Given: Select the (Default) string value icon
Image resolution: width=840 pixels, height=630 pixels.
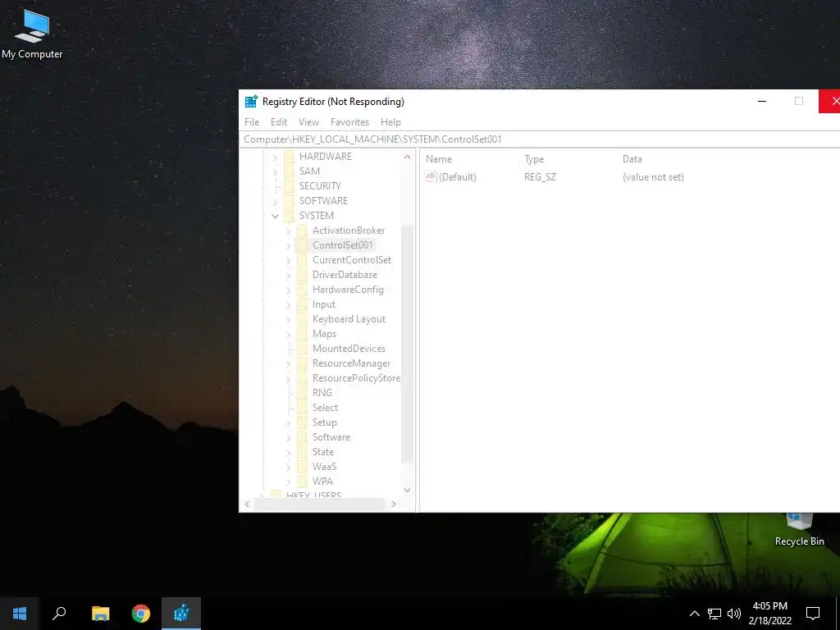Looking at the screenshot, I should (x=431, y=176).
